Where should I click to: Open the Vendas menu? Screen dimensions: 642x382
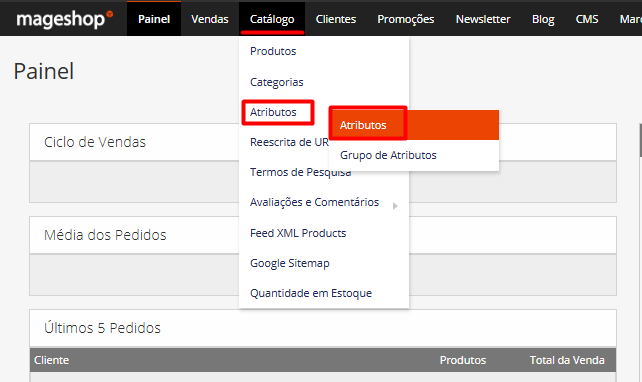(x=210, y=19)
